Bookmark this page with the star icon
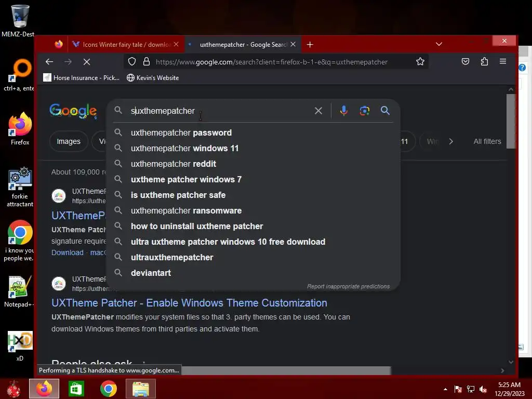Image resolution: width=532 pixels, height=399 pixels. coord(420,61)
